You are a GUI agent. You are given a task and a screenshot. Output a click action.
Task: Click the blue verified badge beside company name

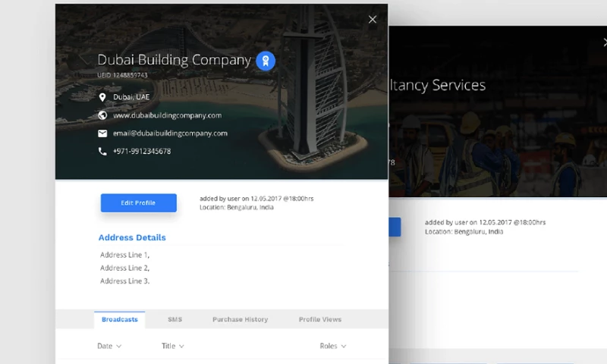click(x=265, y=61)
